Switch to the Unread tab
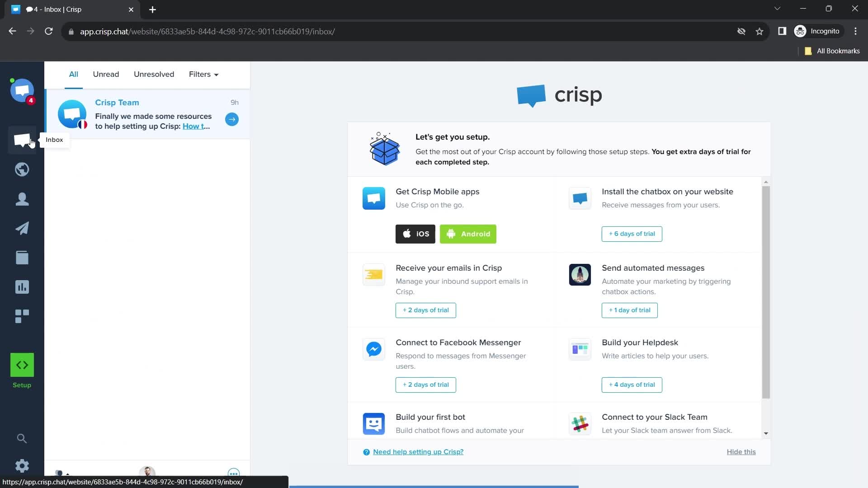The width and height of the screenshot is (868, 488). [105, 74]
